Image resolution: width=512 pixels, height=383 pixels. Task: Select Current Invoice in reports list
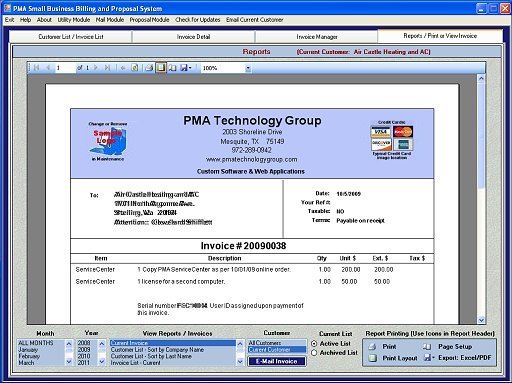point(173,343)
